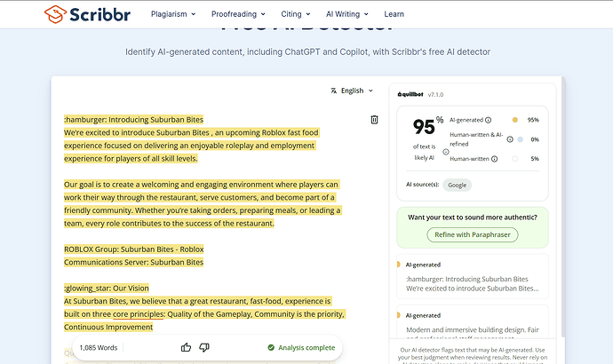Viewport: 613px width, 364px height.
Task: Click the 0% AI-refined value
Action: (535, 139)
